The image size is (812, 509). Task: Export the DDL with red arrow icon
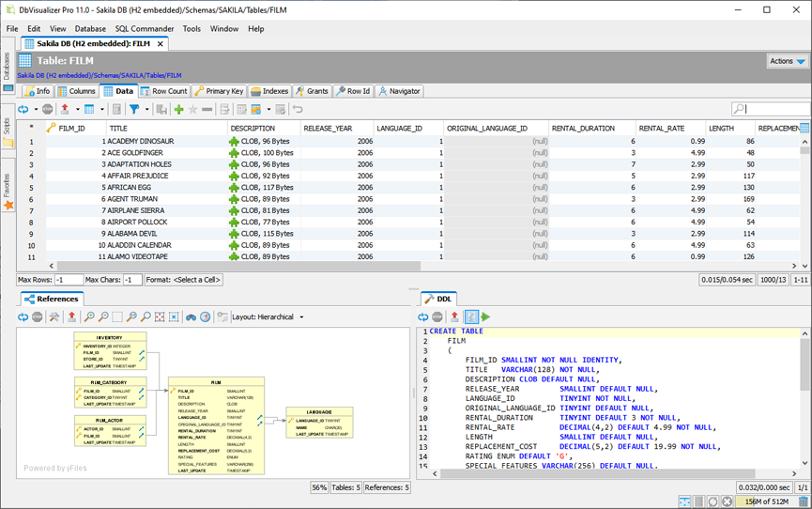pyautogui.click(x=454, y=316)
